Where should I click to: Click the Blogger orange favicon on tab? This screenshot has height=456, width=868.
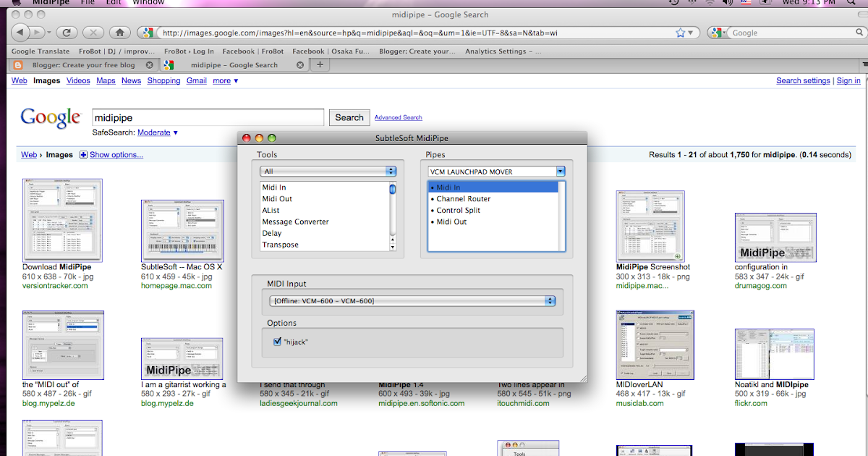18,65
